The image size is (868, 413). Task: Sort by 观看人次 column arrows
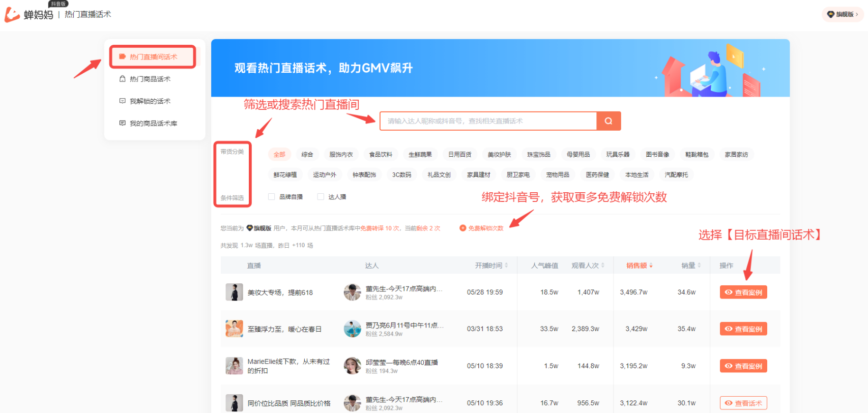(x=603, y=265)
